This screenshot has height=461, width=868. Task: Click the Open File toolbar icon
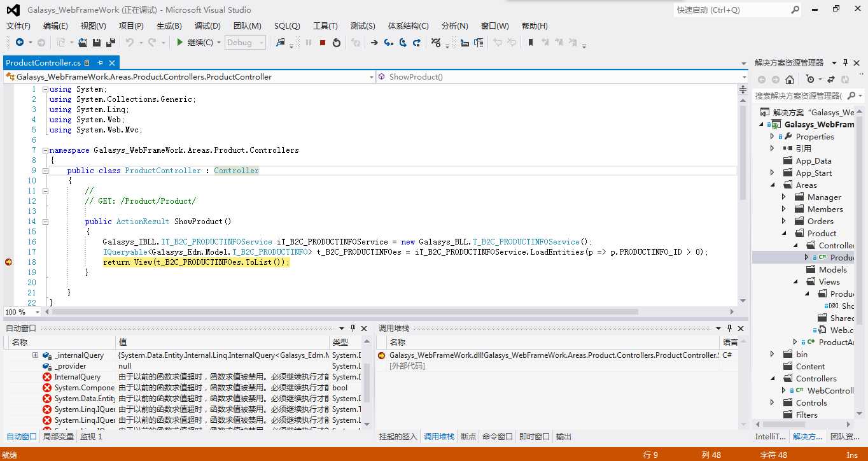click(83, 43)
